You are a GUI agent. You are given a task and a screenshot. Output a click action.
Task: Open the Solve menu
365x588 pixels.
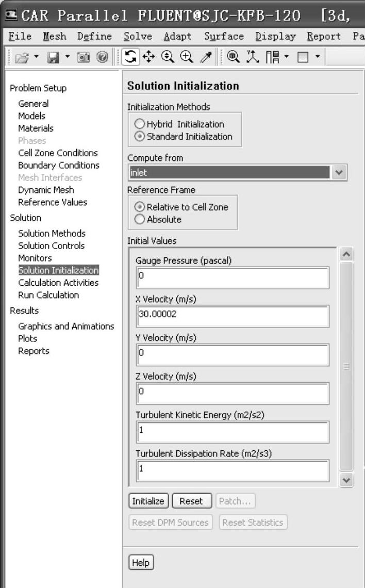pos(138,36)
